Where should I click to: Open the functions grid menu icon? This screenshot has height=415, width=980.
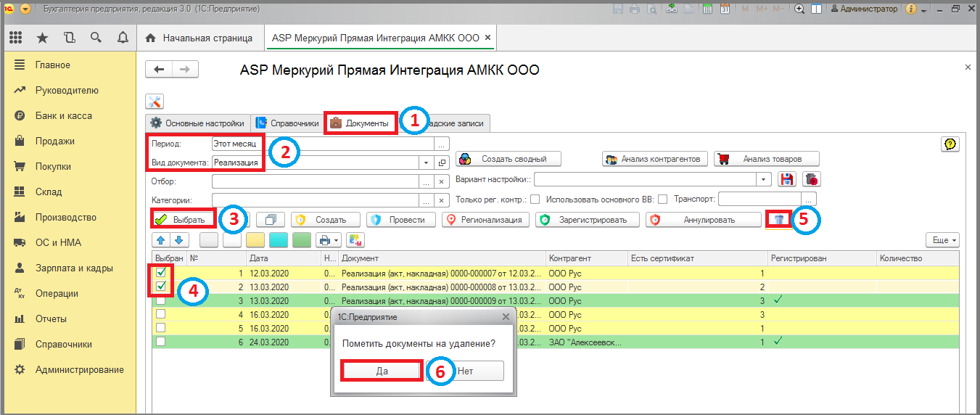pyautogui.click(x=16, y=38)
